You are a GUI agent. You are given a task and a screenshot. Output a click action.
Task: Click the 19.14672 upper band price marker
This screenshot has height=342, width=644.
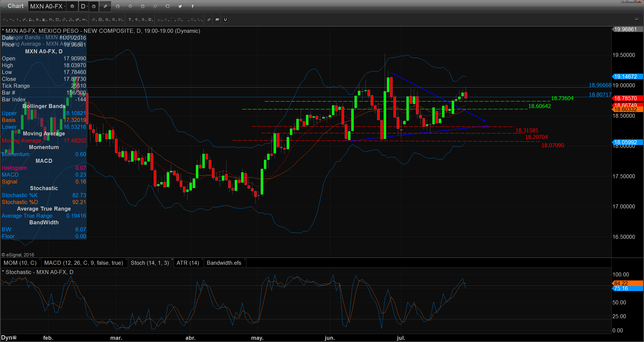[627, 76]
